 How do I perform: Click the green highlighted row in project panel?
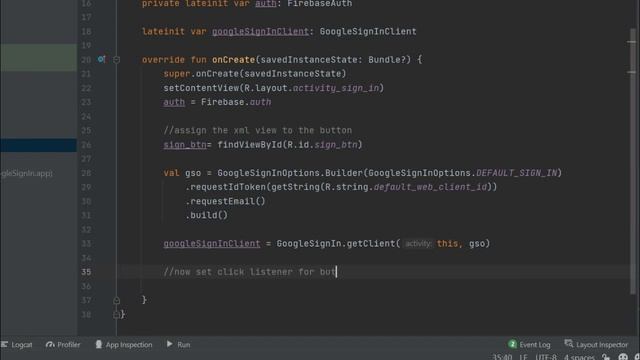pyautogui.click(x=38, y=58)
